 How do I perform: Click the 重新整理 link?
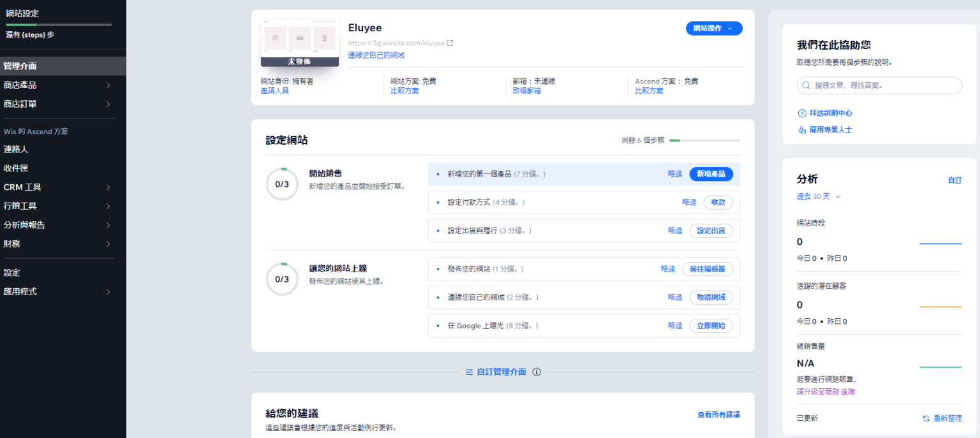(x=947, y=418)
